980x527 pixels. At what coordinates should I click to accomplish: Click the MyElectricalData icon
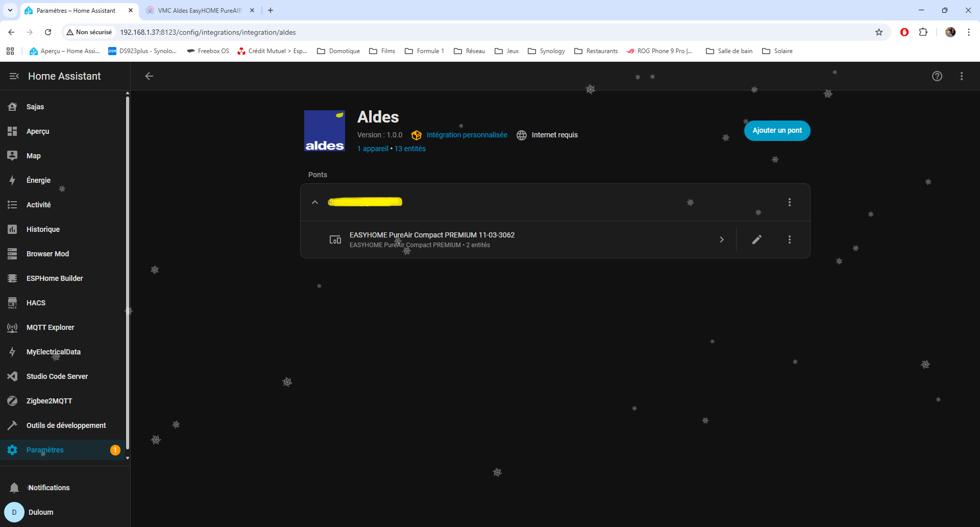(12, 352)
